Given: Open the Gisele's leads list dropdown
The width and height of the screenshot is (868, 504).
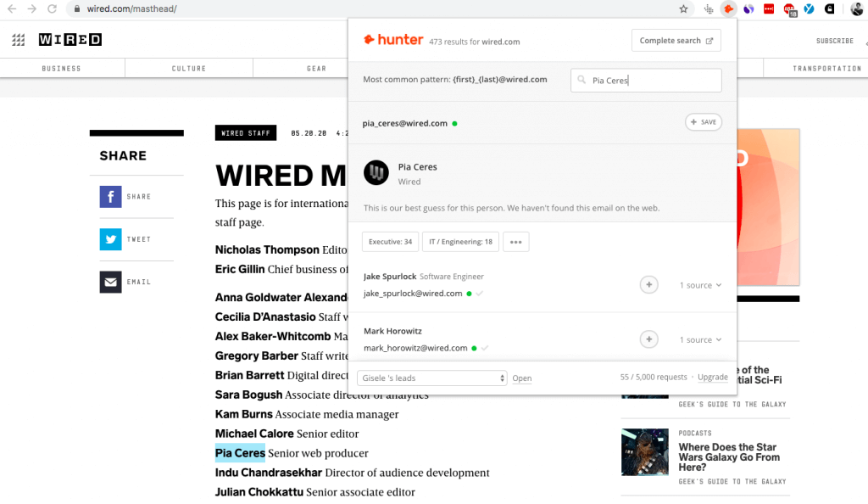Looking at the screenshot, I should point(431,378).
